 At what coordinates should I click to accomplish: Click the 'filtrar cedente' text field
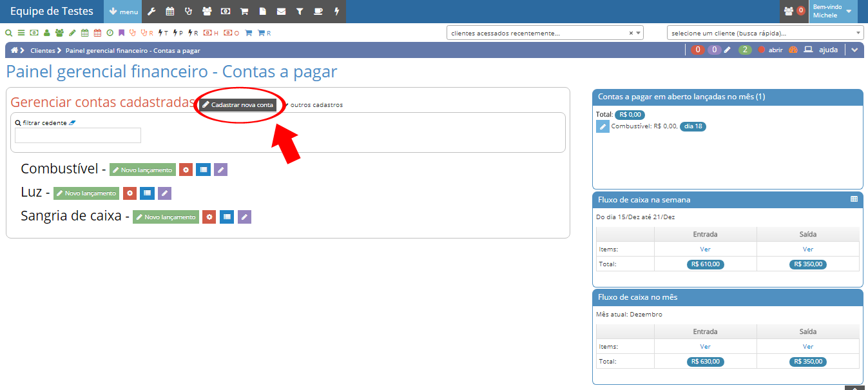[78, 135]
